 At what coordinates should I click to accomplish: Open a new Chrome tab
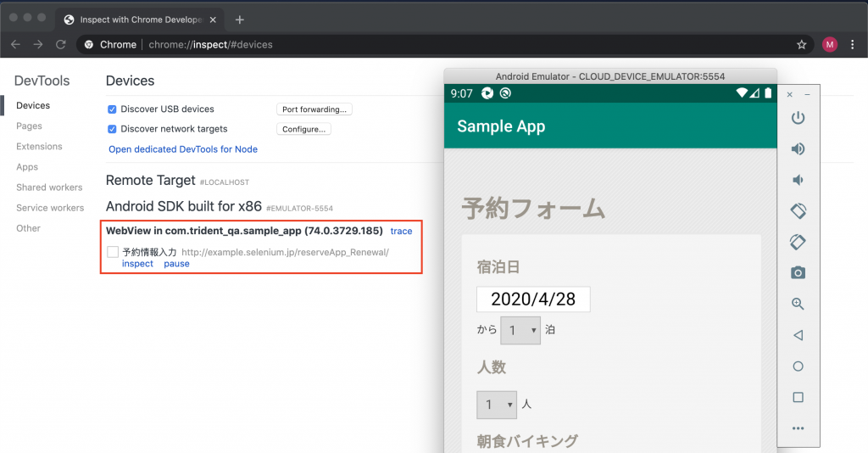click(239, 20)
